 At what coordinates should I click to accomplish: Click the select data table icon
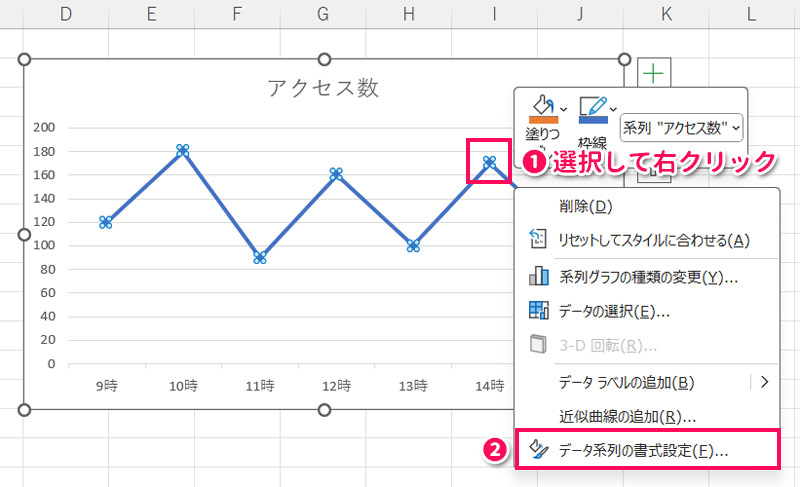(539, 310)
